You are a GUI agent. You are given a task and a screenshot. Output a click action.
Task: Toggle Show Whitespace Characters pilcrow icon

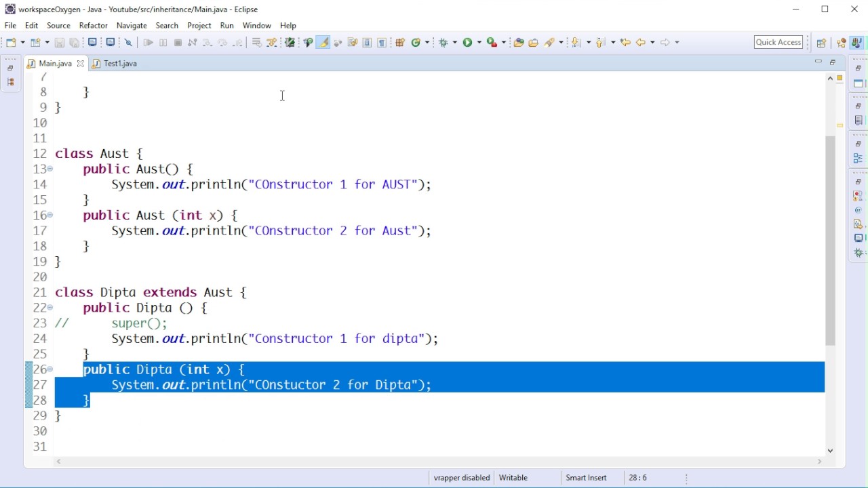pos(382,42)
